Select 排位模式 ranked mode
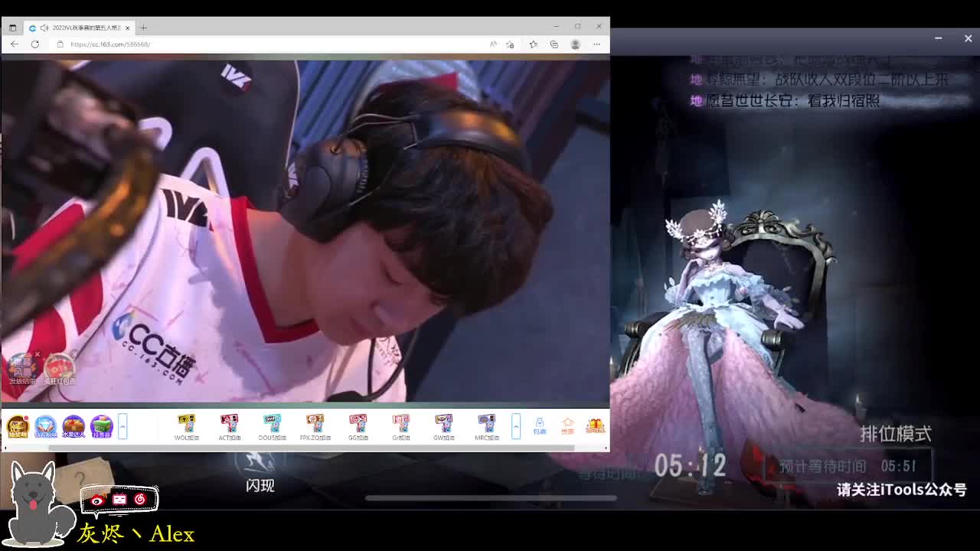Image resolution: width=980 pixels, height=551 pixels. pos(896,434)
